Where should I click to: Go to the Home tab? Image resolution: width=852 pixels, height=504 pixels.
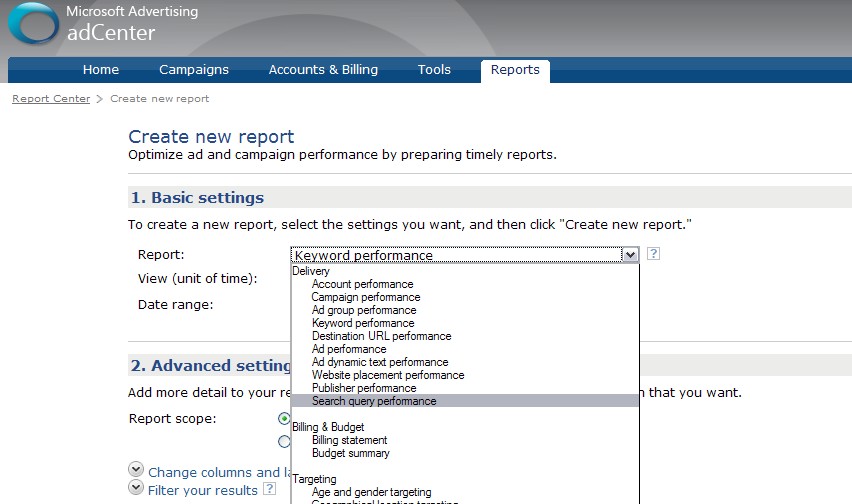click(x=101, y=70)
